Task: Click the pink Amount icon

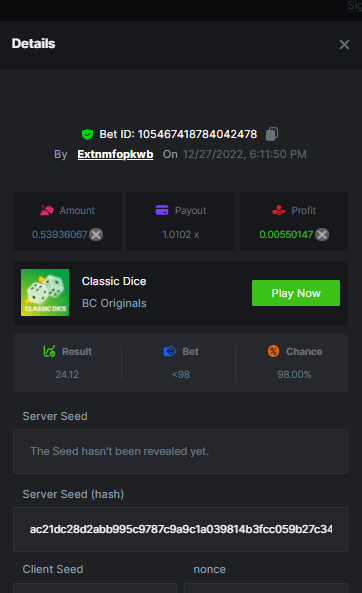Action: click(x=47, y=210)
